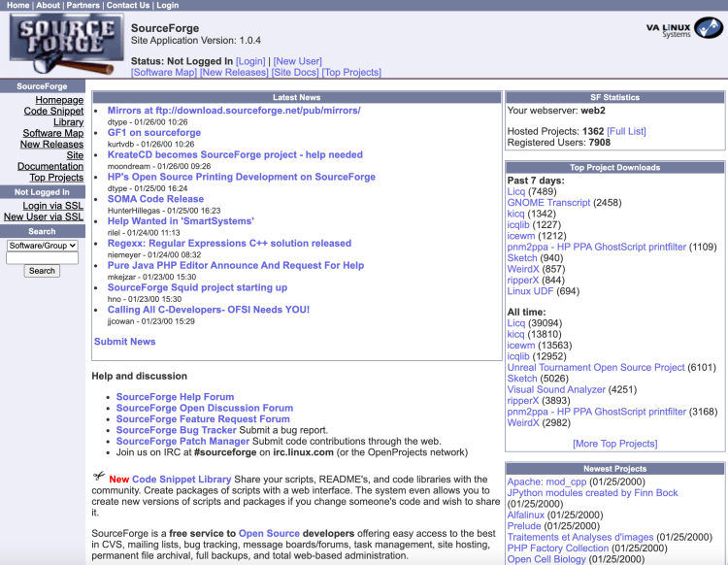Open GNOME Transcript project downloads link
The height and width of the screenshot is (565, 728).
pyautogui.click(x=548, y=203)
